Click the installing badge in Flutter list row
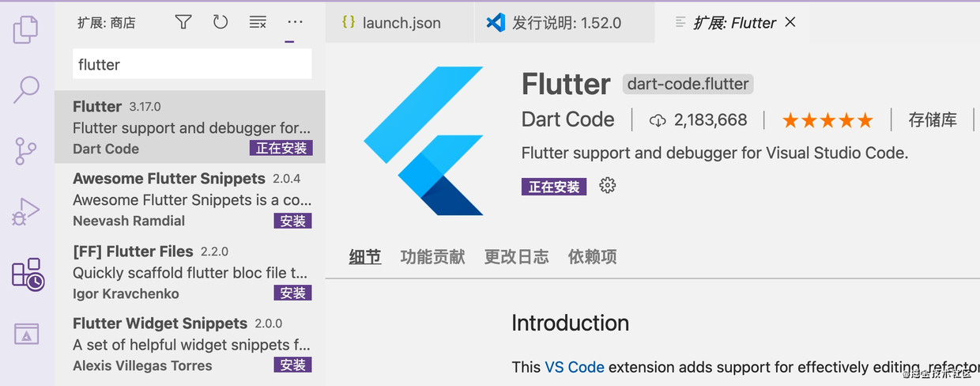 tap(281, 149)
